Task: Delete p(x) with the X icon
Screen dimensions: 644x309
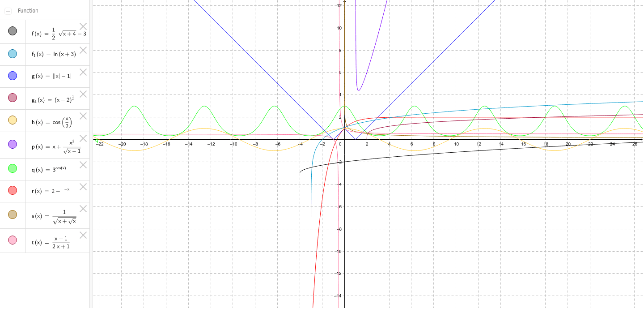Action: click(83, 138)
